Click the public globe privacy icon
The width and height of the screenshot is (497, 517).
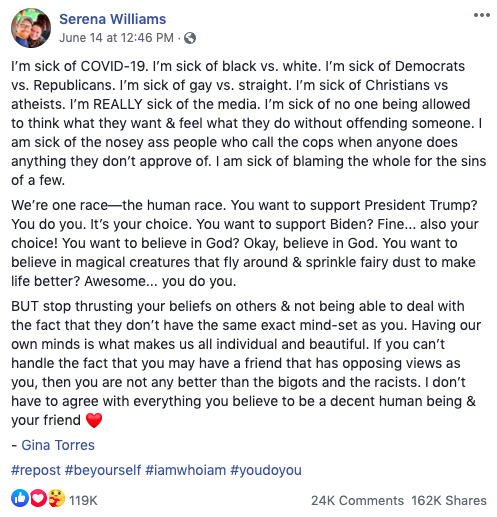click(x=190, y=38)
